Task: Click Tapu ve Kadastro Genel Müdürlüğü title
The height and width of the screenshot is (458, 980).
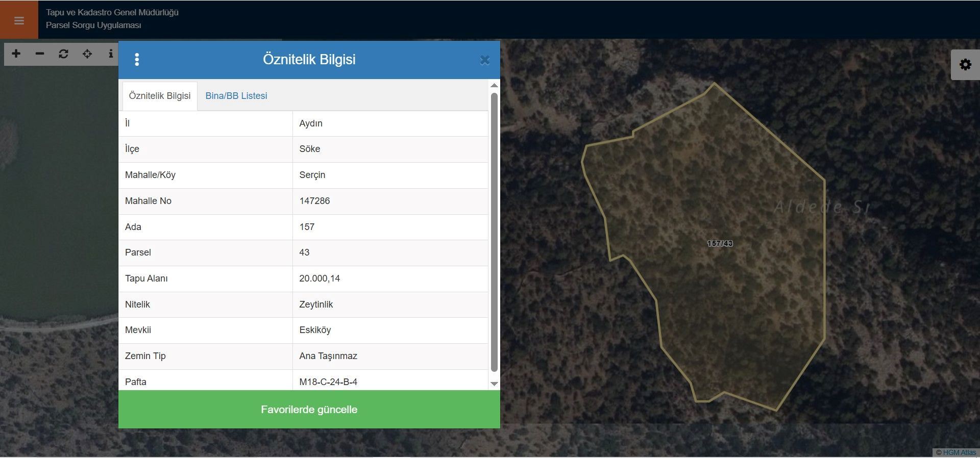Action: 112,12
